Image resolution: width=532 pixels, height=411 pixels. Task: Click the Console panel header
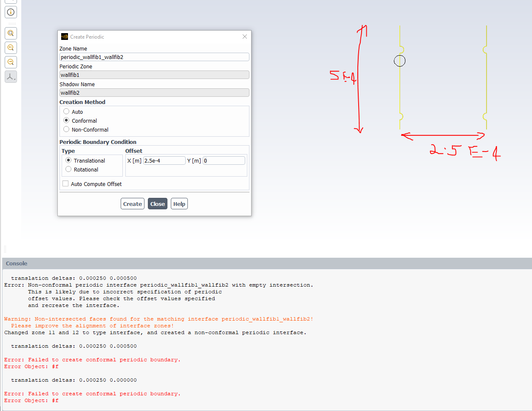tap(17, 263)
